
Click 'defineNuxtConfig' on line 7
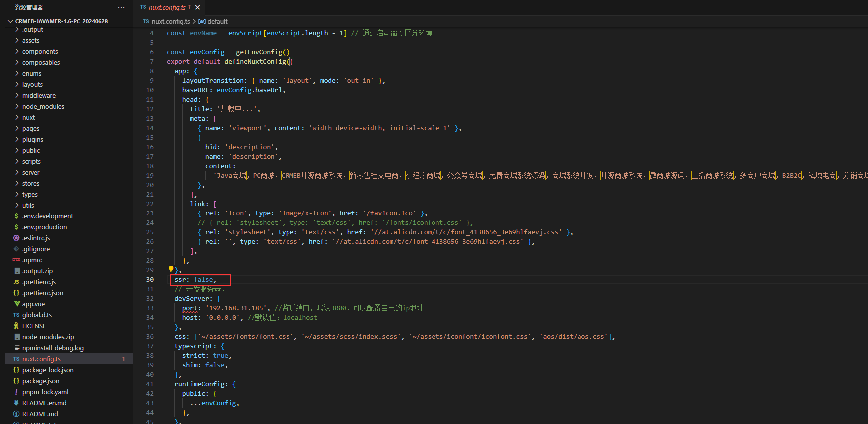pyautogui.click(x=255, y=62)
